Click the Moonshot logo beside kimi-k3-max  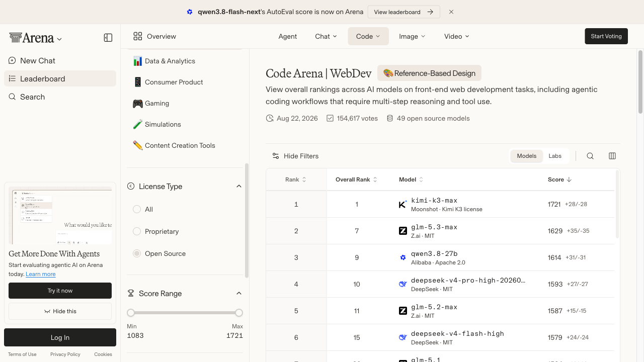point(403,204)
